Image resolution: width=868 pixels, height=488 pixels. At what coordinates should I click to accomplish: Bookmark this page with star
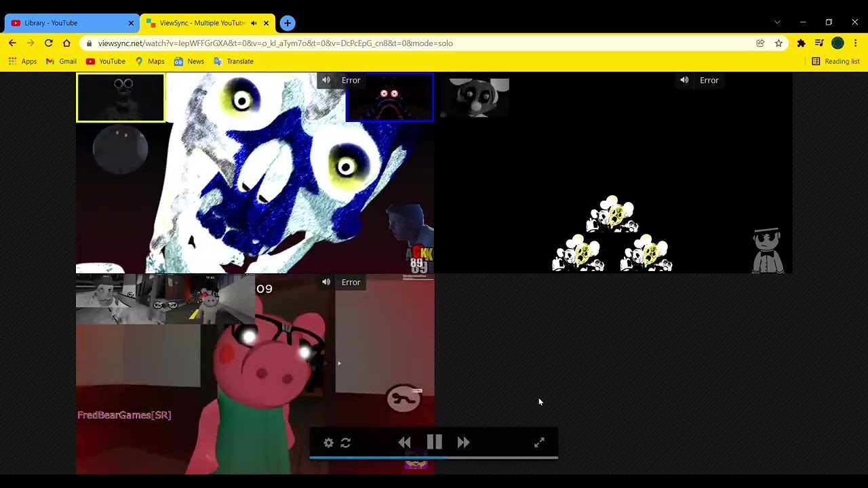click(778, 43)
